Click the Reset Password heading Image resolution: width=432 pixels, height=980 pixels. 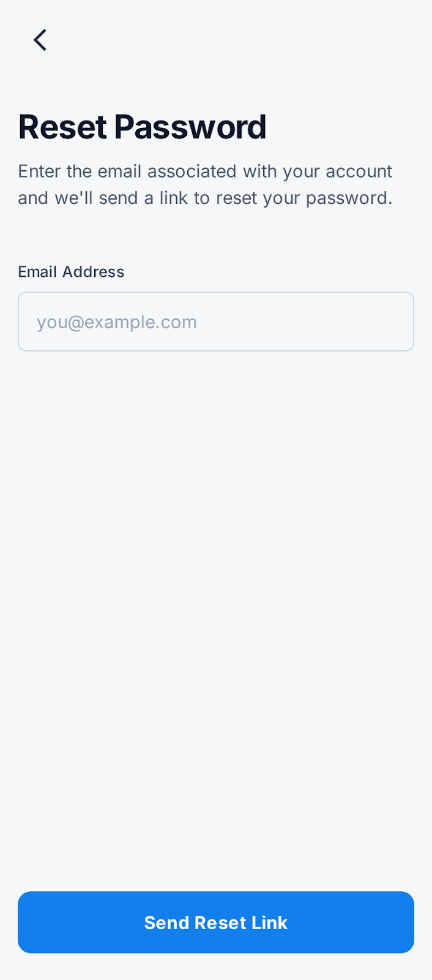coord(142,127)
